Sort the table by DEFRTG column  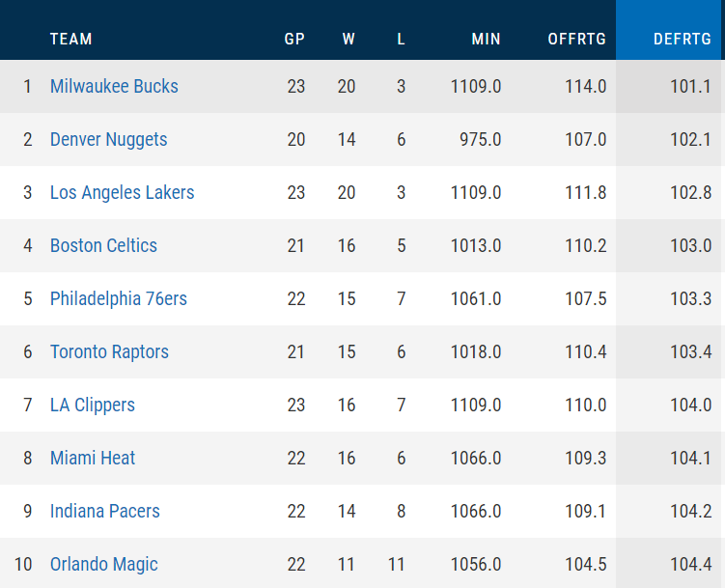pos(682,39)
